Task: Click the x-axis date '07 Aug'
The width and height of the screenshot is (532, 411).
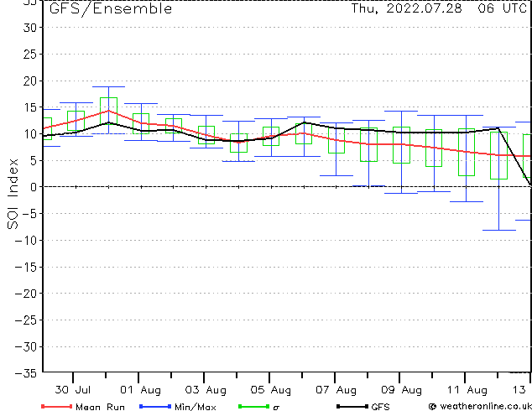Action: click(x=336, y=390)
